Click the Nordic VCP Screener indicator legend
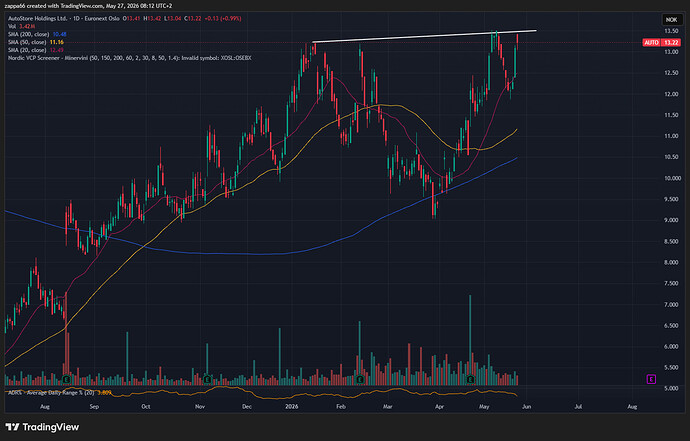 tap(129, 58)
